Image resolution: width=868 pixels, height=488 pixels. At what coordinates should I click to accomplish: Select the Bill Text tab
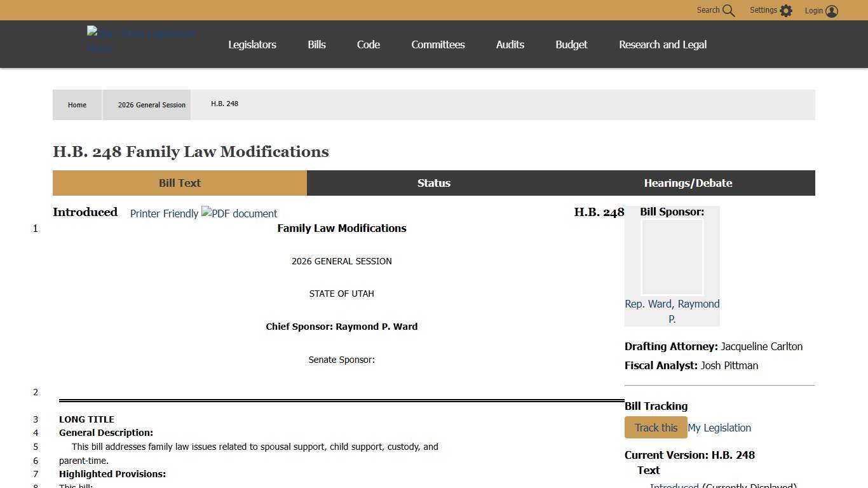[179, 183]
